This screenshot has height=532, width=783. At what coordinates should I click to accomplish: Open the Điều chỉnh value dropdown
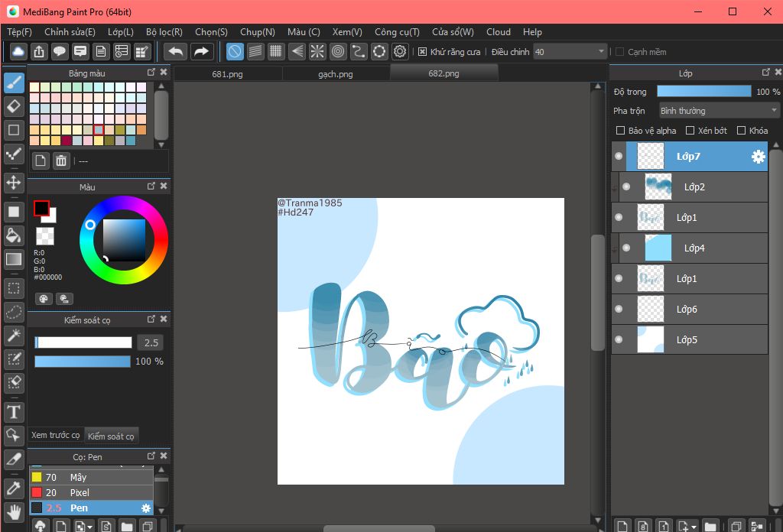click(x=569, y=51)
